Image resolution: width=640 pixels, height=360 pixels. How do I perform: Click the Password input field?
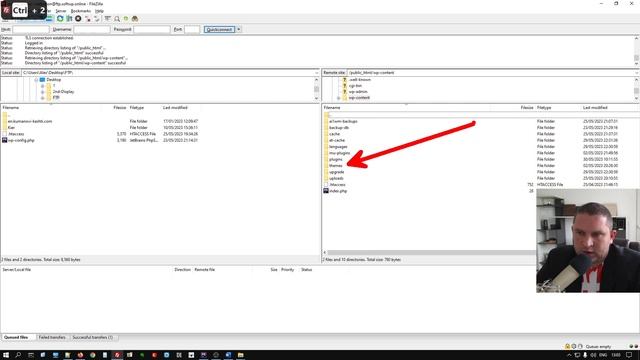coord(151,29)
